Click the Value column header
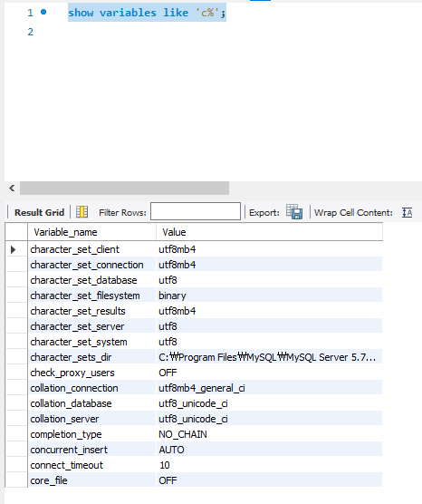This screenshot has width=422, height=504. click(x=270, y=232)
